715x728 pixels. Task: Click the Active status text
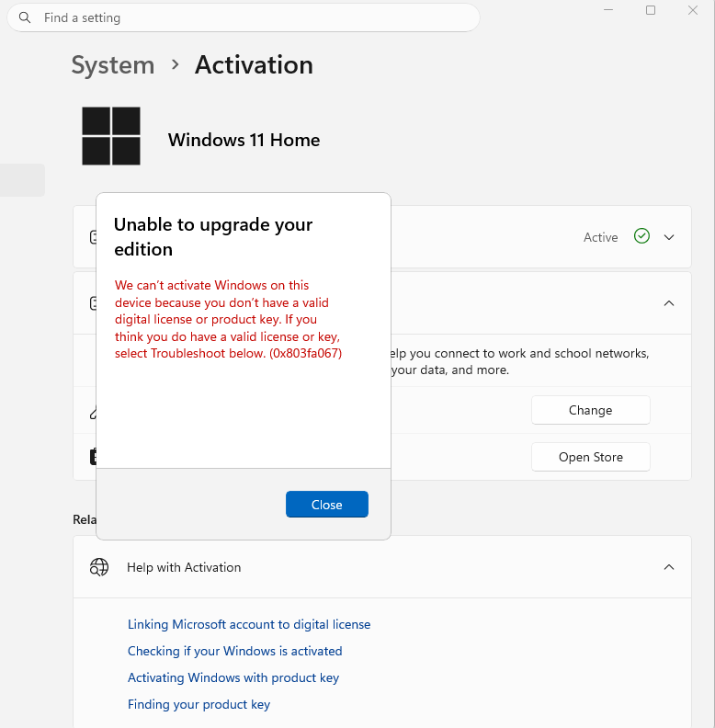[600, 237]
